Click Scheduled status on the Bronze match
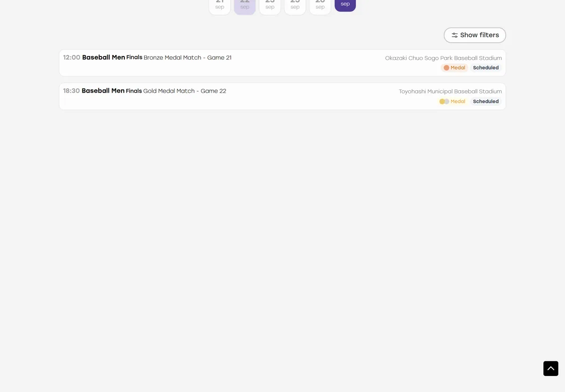This screenshot has height=392, width=565. click(485, 68)
